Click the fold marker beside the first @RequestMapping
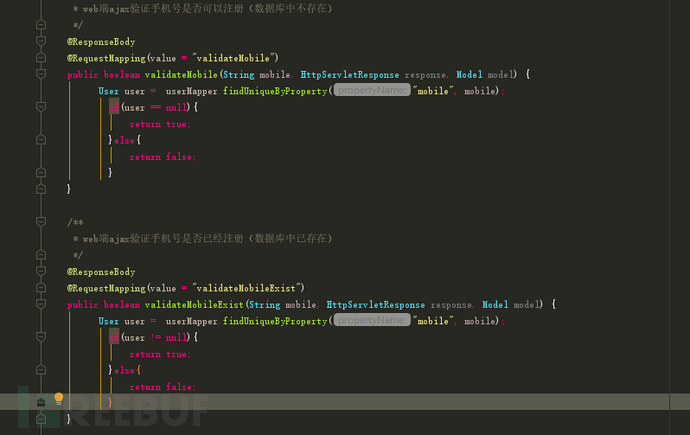 tap(41, 58)
